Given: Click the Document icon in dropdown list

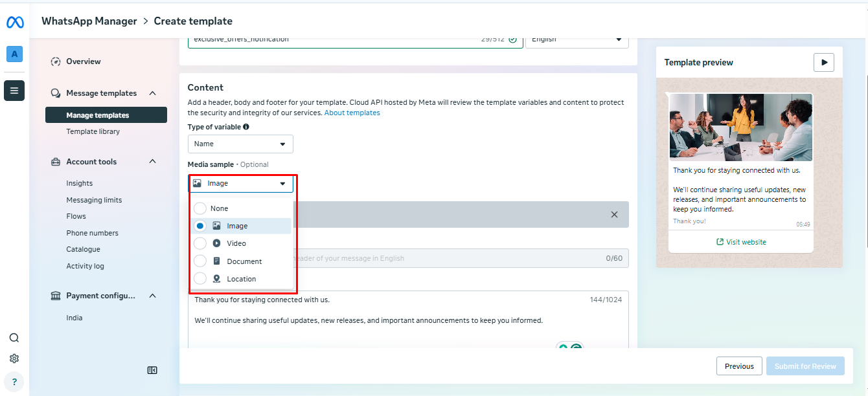Looking at the screenshot, I should click(x=216, y=261).
